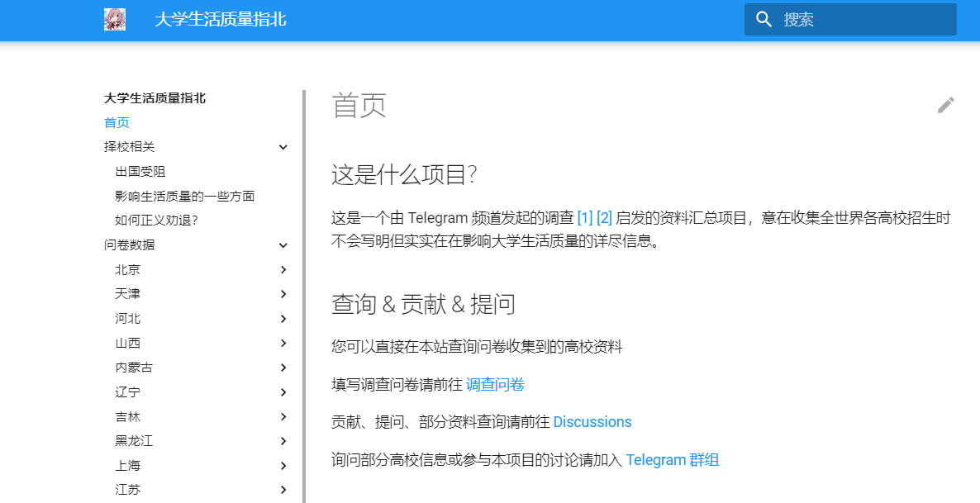
Task: Expand the 上海 chevron arrow
Action: coord(283,466)
